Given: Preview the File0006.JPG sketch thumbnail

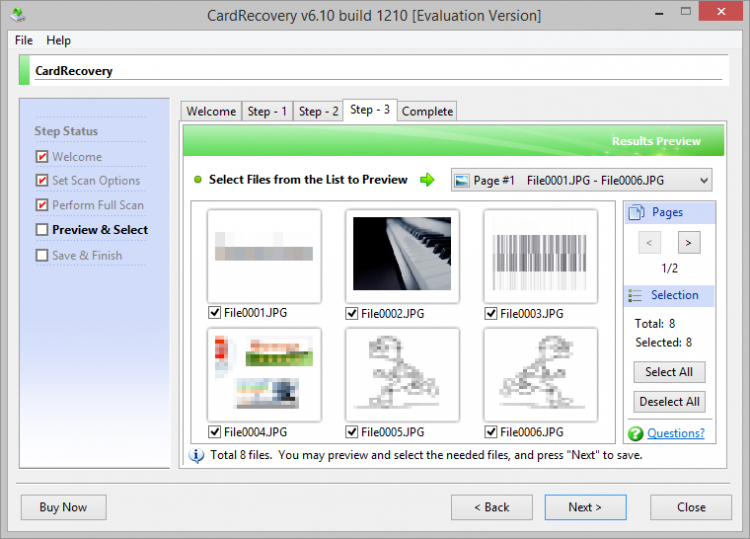Looking at the screenshot, I should (x=540, y=374).
